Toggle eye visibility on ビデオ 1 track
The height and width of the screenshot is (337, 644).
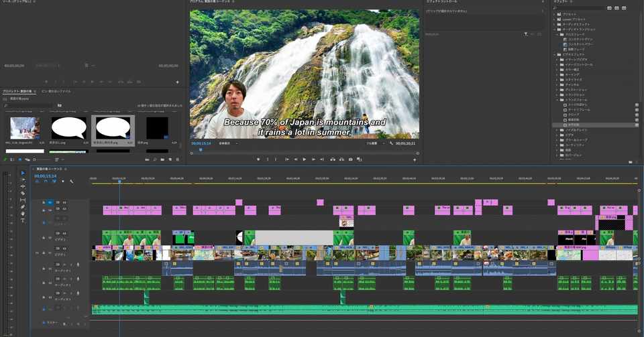64,249
